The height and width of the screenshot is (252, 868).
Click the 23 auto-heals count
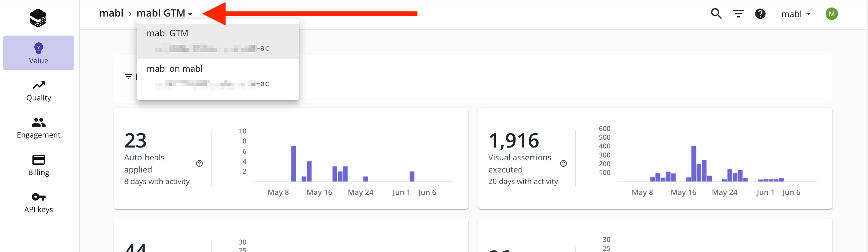point(135,140)
